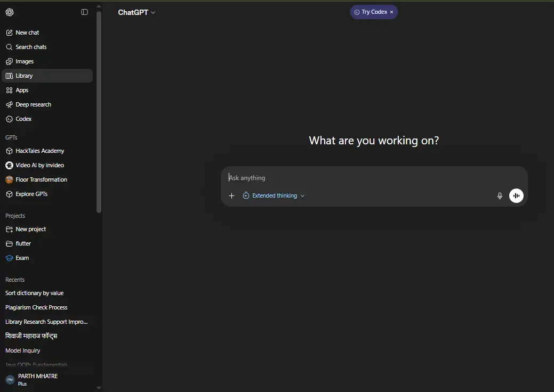This screenshot has width=554, height=392.
Task: Start voice mode with waveform button
Action: tap(516, 196)
